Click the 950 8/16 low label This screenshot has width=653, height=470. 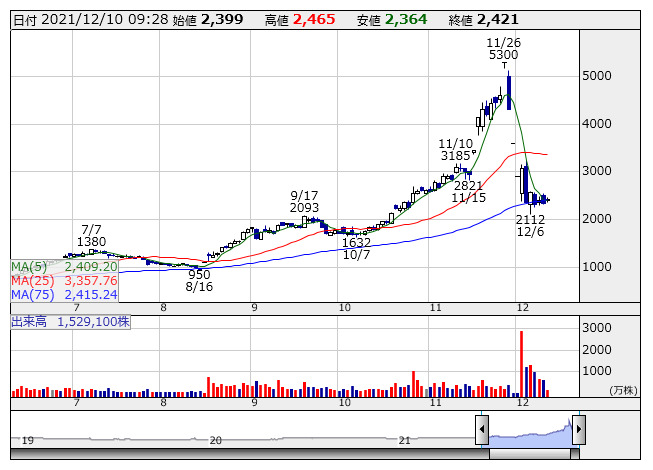click(199, 281)
